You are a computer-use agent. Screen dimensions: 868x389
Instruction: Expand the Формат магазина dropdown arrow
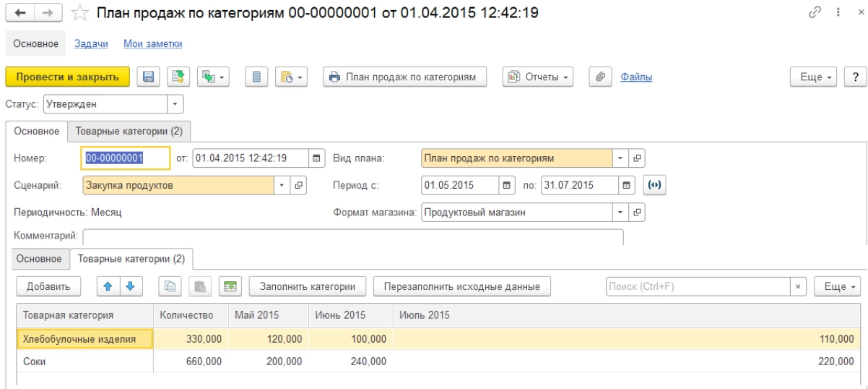click(622, 213)
